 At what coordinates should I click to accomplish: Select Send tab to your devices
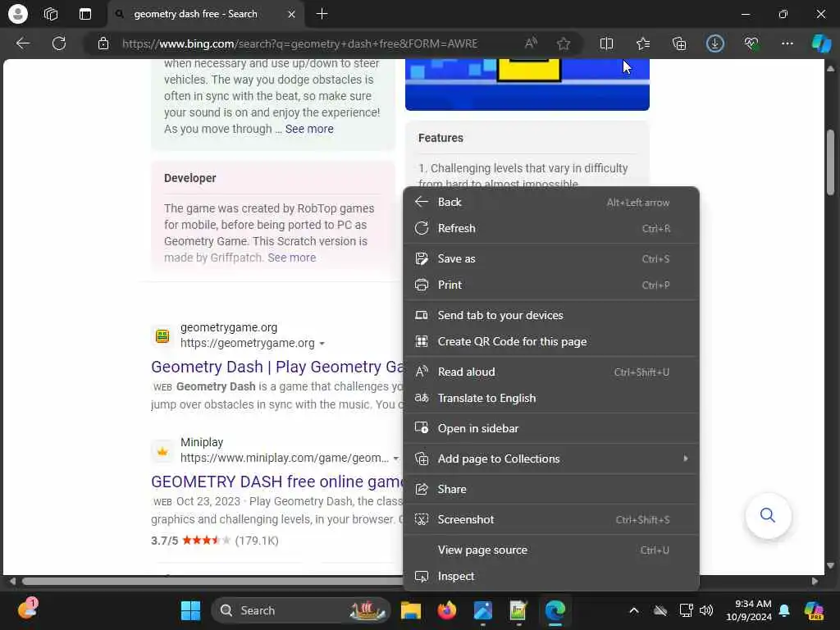tap(550, 316)
